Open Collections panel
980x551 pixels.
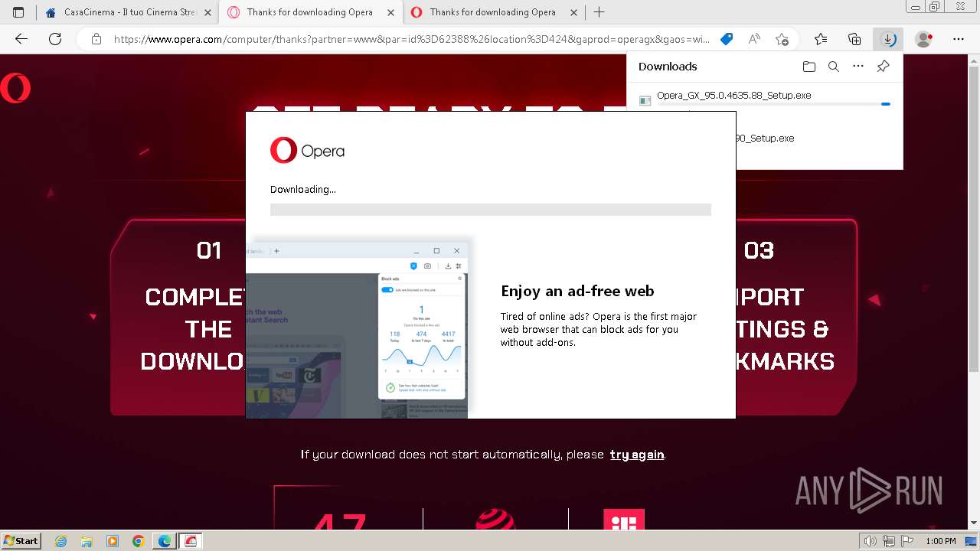point(854,39)
